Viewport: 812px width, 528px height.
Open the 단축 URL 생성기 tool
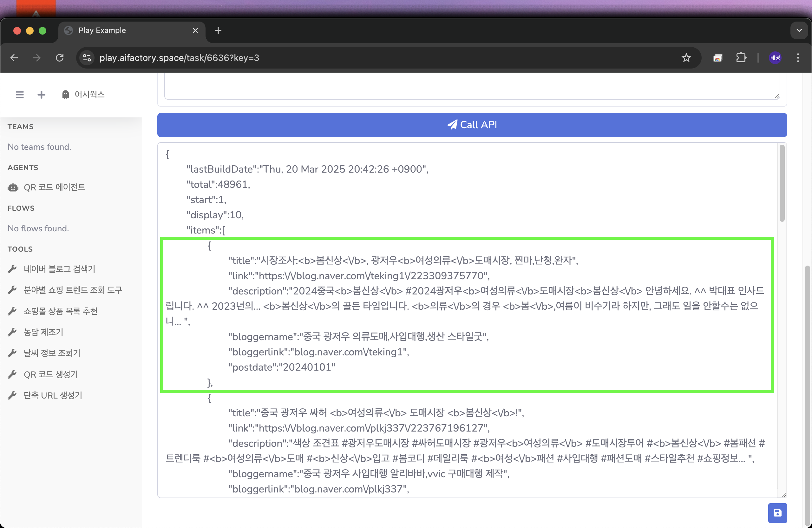pos(53,395)
